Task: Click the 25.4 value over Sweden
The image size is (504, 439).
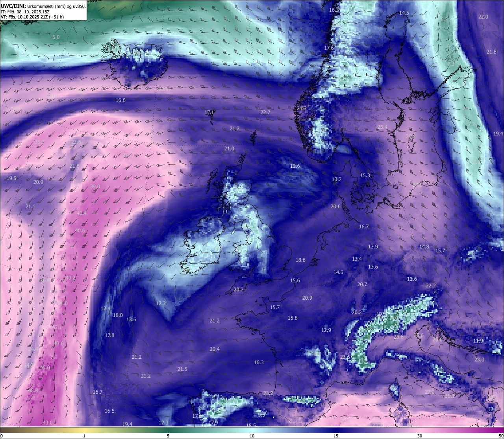Action: coord(382,127)
